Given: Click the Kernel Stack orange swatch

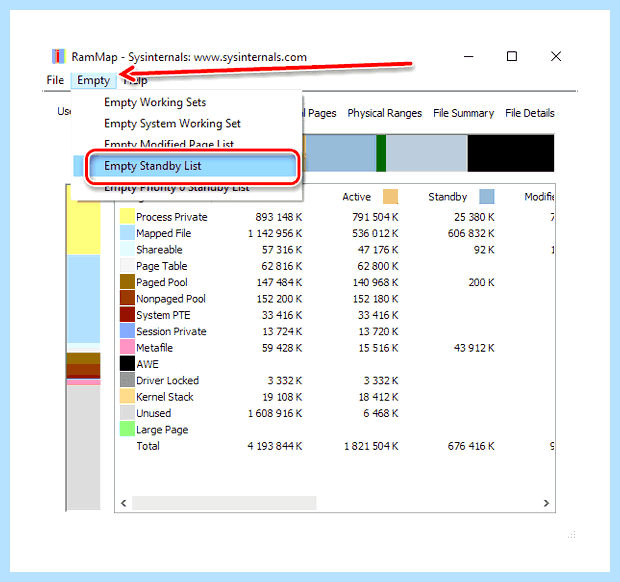Looking at the screenshot, I should coord(127,397).
